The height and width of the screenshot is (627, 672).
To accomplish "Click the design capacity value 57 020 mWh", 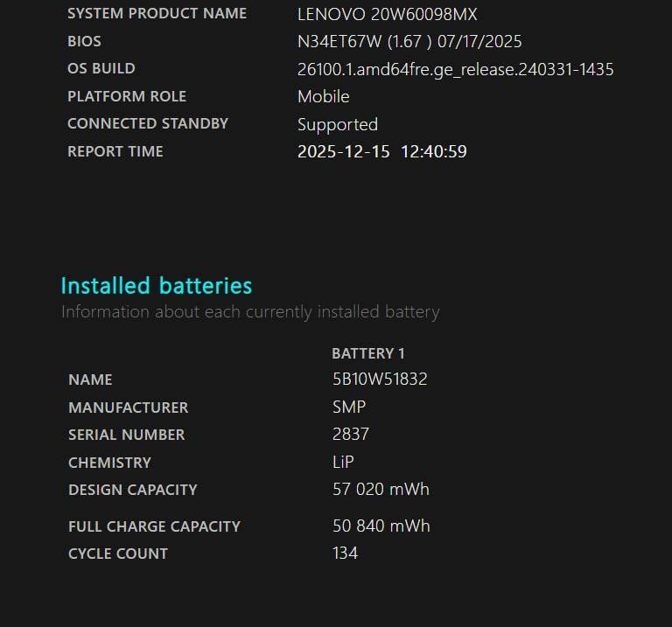I will [x=381, y=490].
